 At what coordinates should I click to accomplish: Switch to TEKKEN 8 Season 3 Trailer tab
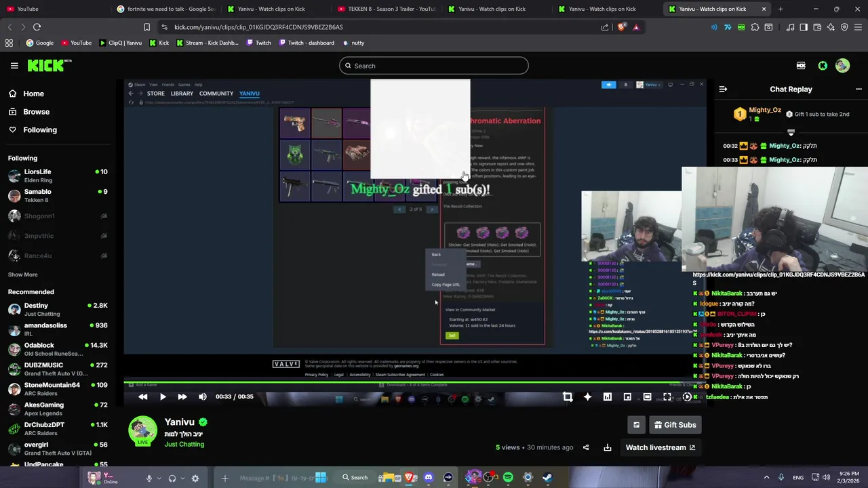pyautogui.click(x=386, y=9)
